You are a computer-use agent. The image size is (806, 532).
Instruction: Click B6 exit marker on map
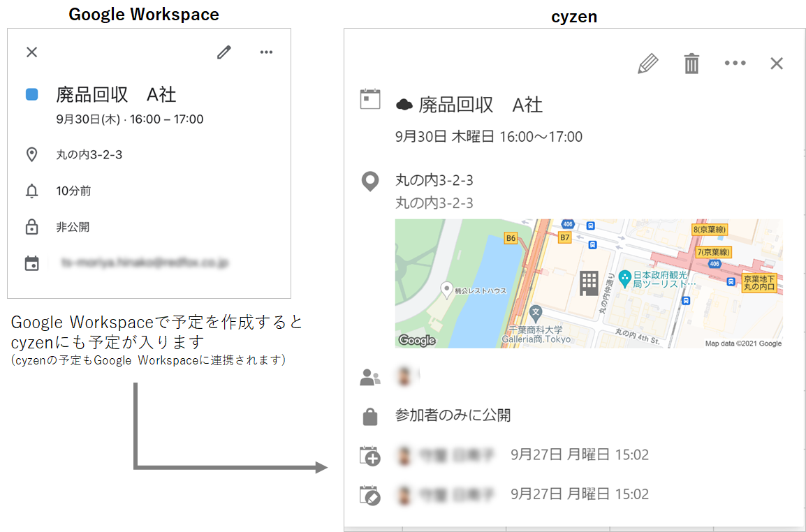point(511,238)
